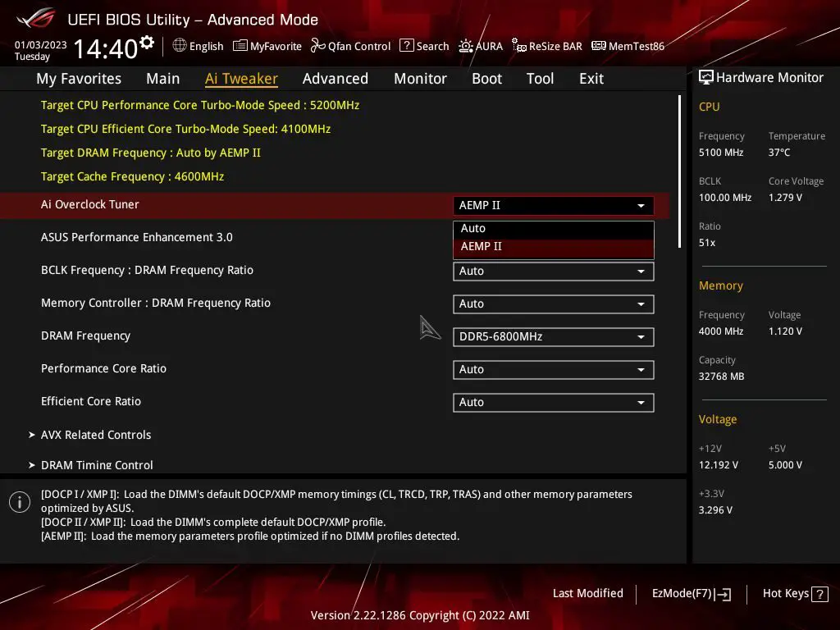The height and width of the screenshot is (630, 840).
Task: Select AEMP II option in list
Action: pos(554,247)
